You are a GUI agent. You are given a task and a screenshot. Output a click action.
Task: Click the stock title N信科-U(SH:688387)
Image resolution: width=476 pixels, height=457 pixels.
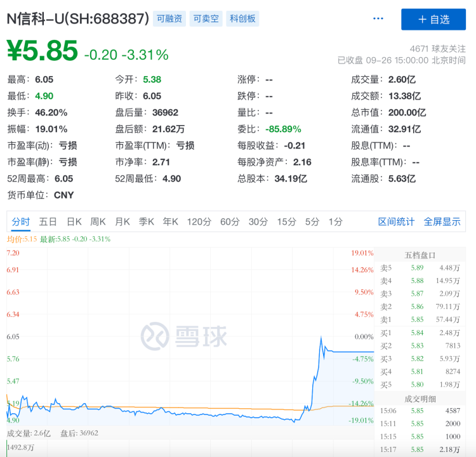click(x=78, y=19)
